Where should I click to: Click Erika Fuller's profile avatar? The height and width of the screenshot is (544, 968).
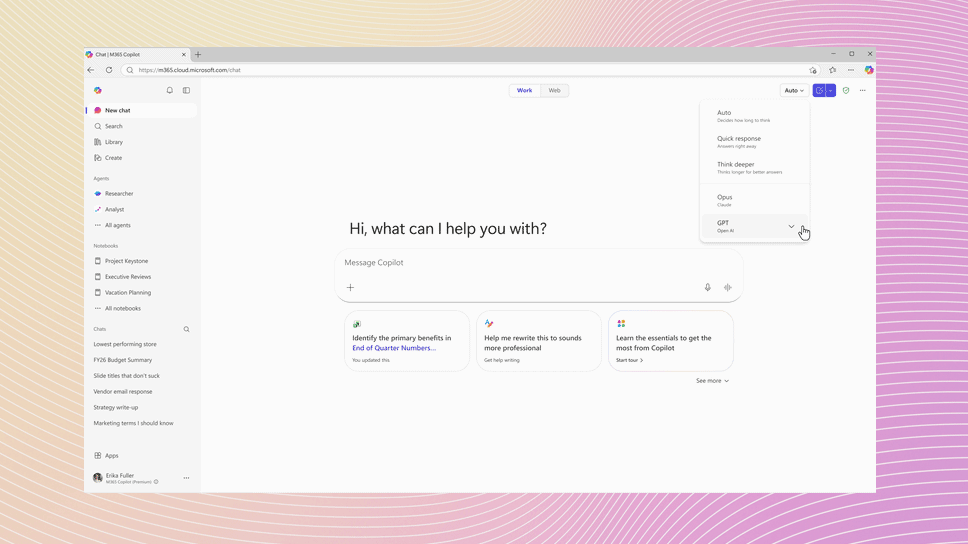point(98,477)
